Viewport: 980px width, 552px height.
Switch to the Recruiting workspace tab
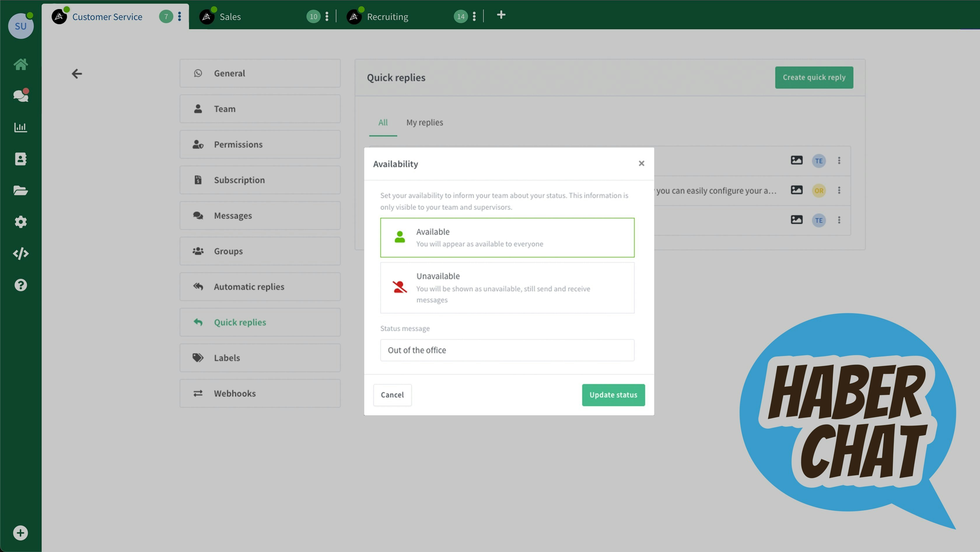click(387, 17)
